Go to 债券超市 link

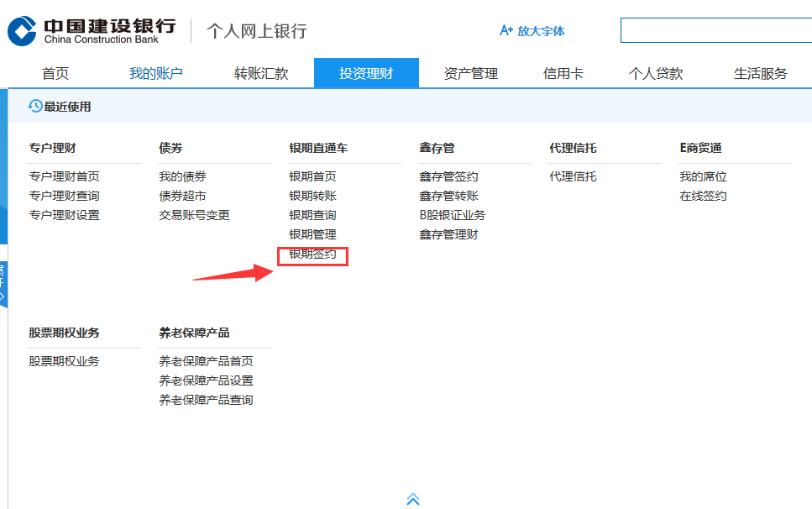tap(182, 196)
